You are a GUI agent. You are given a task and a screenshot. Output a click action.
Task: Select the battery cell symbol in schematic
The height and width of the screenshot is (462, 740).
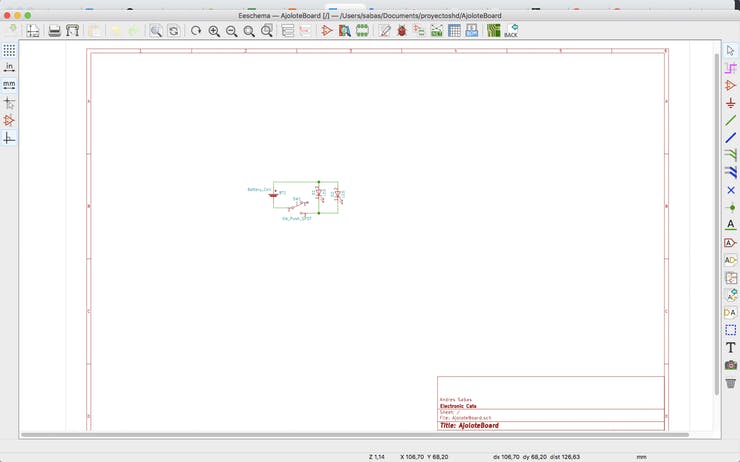pos(273,193)
